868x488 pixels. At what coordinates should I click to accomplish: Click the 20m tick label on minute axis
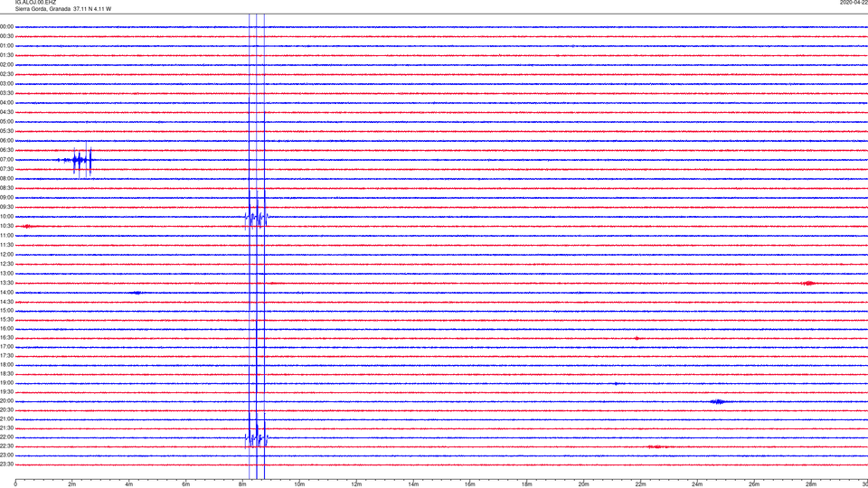point(583,484)
